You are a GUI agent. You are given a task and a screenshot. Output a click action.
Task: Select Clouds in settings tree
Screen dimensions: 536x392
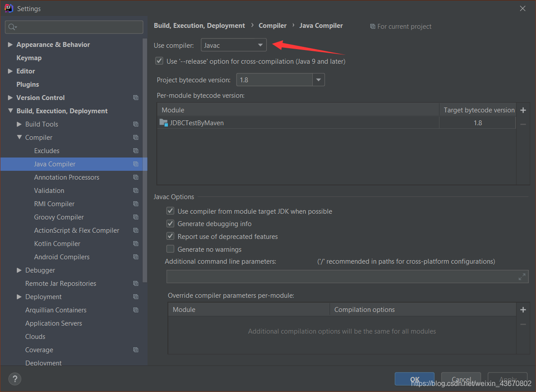[x=35, y=337]
